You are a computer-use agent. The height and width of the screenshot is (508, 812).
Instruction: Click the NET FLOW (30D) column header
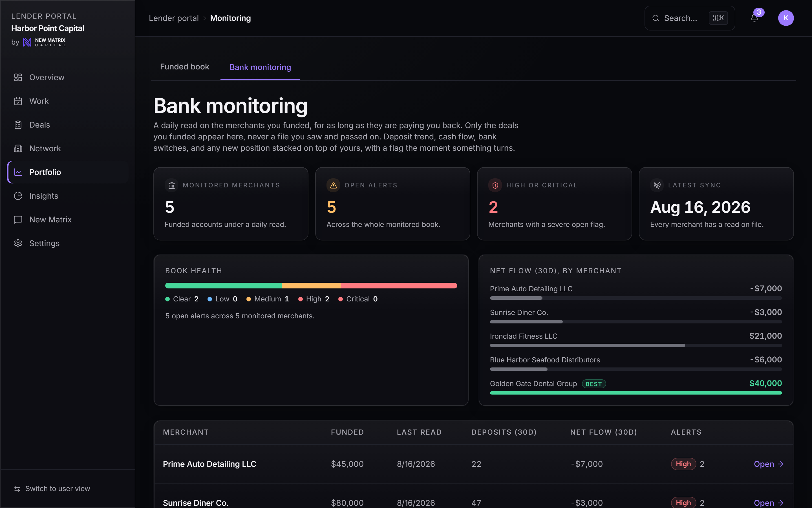tap(603, 432)
